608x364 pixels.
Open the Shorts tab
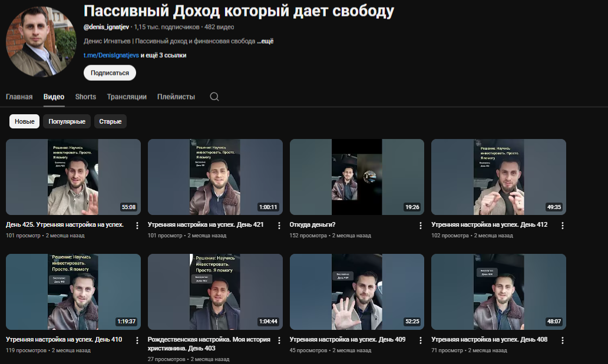tap(85, 97)
